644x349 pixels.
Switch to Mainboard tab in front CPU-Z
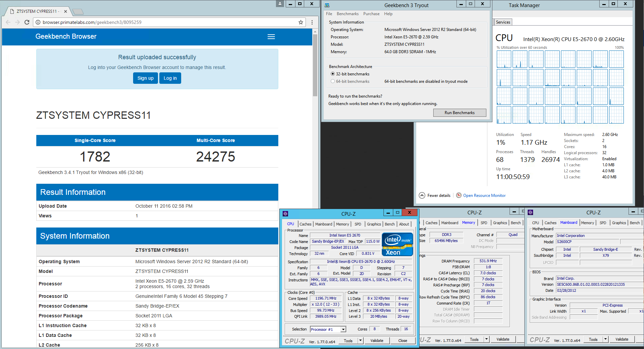324,224
